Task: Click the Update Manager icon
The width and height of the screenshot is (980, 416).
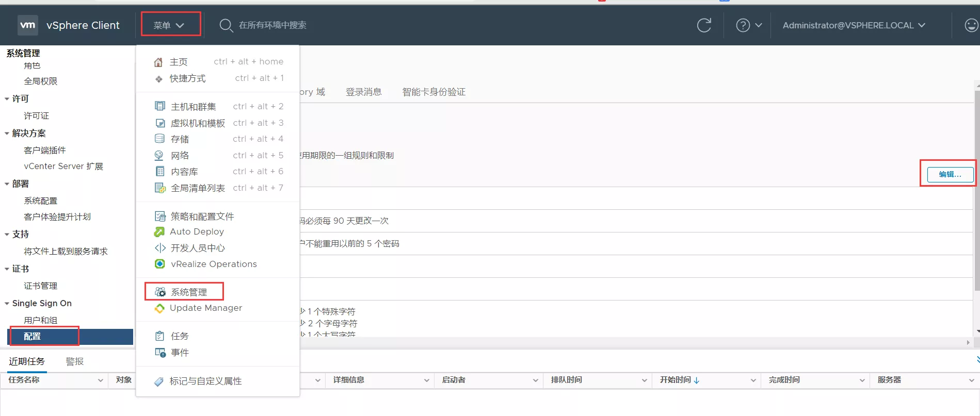Action: click(x=159, y=308)
